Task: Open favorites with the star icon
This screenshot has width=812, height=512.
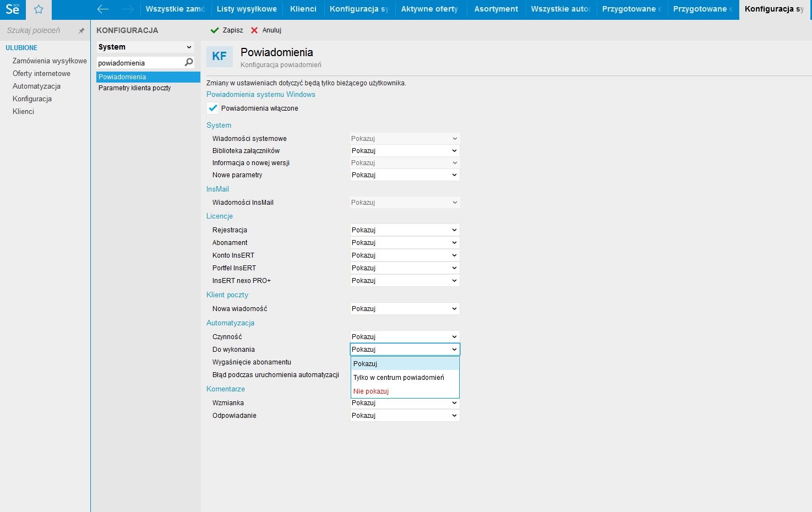Action: click(39, 9)
